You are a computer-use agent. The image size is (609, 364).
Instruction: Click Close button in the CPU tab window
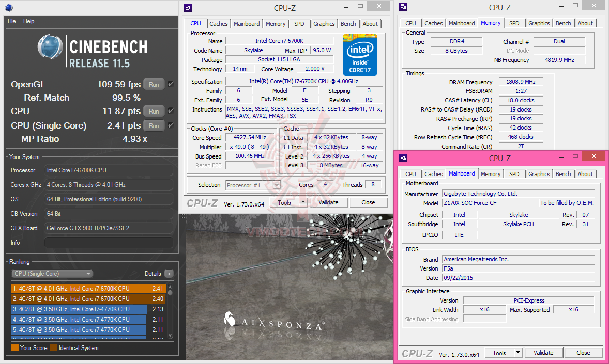[x=368, y=202]
